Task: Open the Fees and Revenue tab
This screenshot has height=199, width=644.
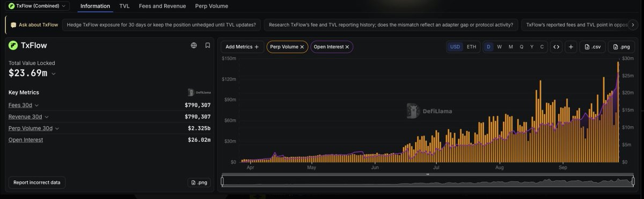Action: (162, 6)
